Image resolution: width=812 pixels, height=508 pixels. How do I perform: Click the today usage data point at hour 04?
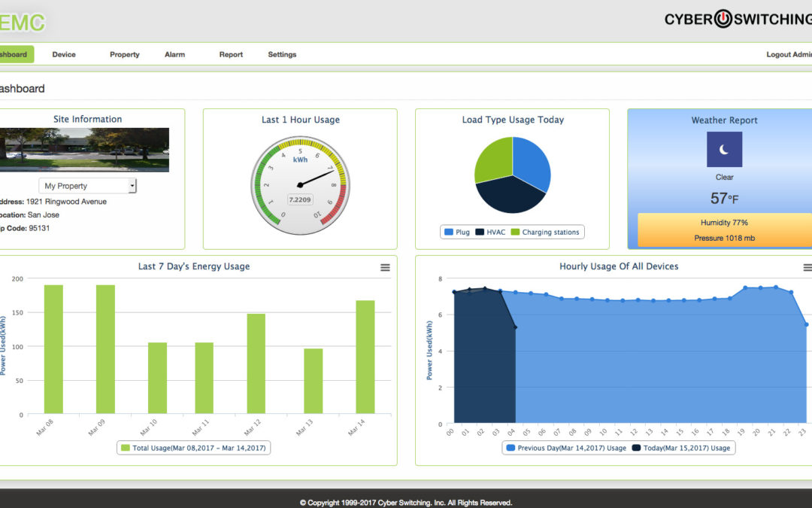pyautogui.click(x=515, y=327)
